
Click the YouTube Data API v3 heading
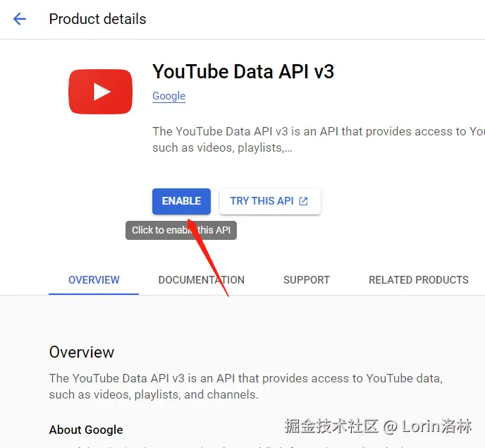[x=243, y=71]
